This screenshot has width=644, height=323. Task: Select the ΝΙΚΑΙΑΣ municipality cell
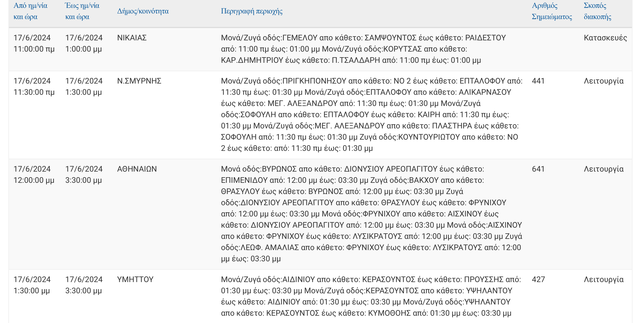click(x=132, y=38)
